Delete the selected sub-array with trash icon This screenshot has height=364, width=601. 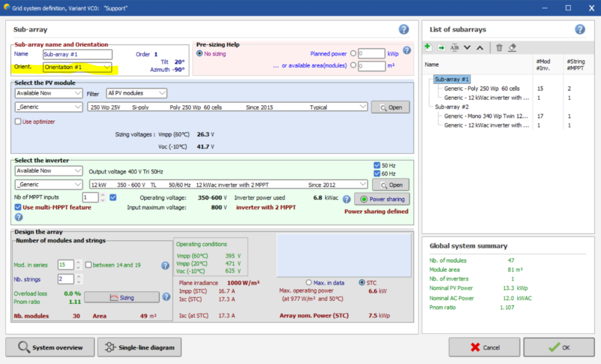pos(499,47)
